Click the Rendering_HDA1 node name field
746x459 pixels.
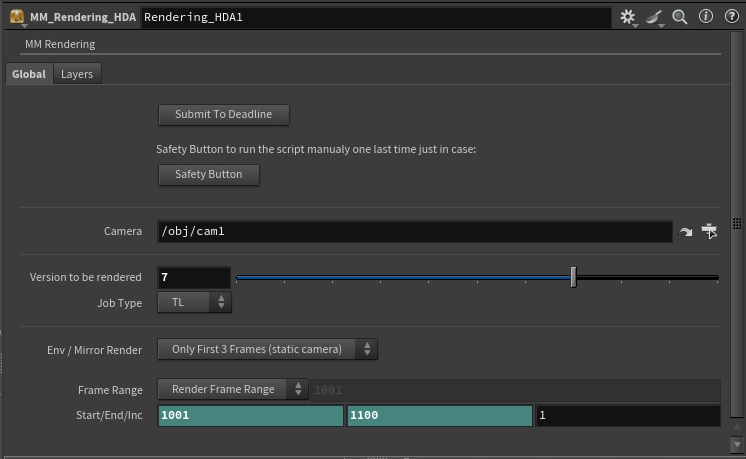click(x=375, y=18)
